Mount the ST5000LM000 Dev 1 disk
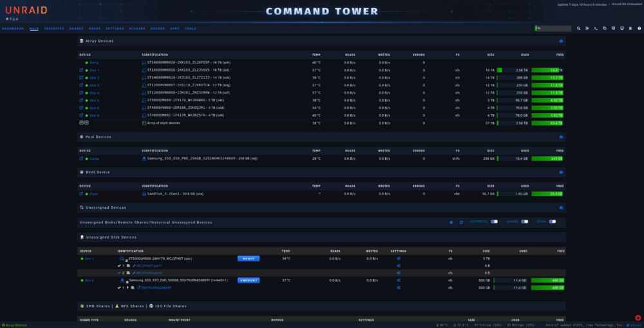This screenshot has height=328, width=644. (249, 258)
